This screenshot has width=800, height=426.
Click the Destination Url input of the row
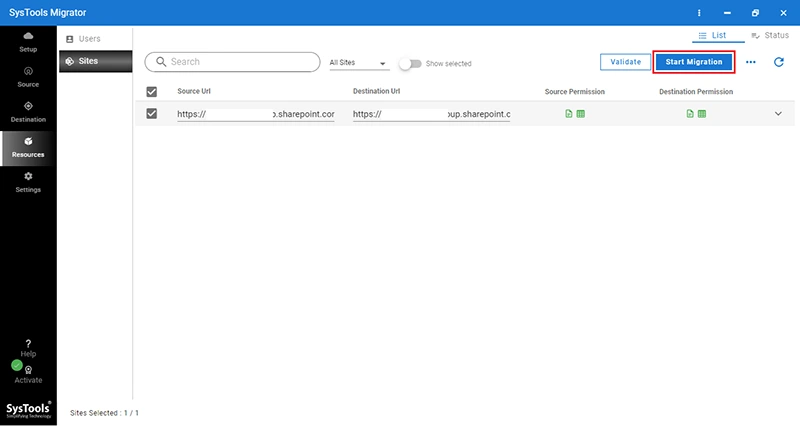point(431,114)
